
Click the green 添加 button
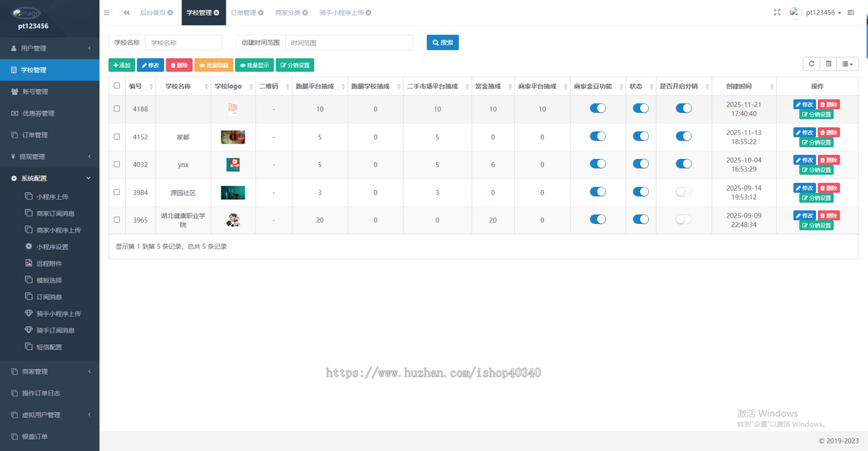point(122,65)
